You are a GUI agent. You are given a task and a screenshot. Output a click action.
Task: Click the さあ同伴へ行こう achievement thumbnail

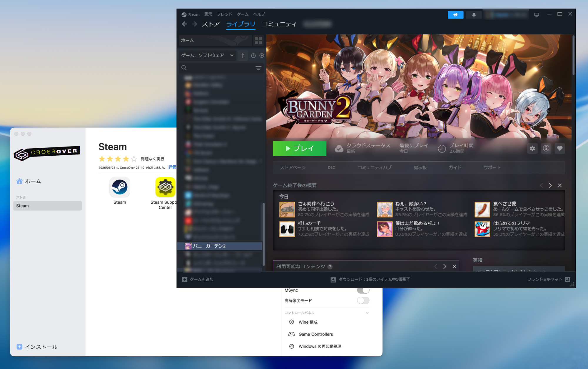287,209
